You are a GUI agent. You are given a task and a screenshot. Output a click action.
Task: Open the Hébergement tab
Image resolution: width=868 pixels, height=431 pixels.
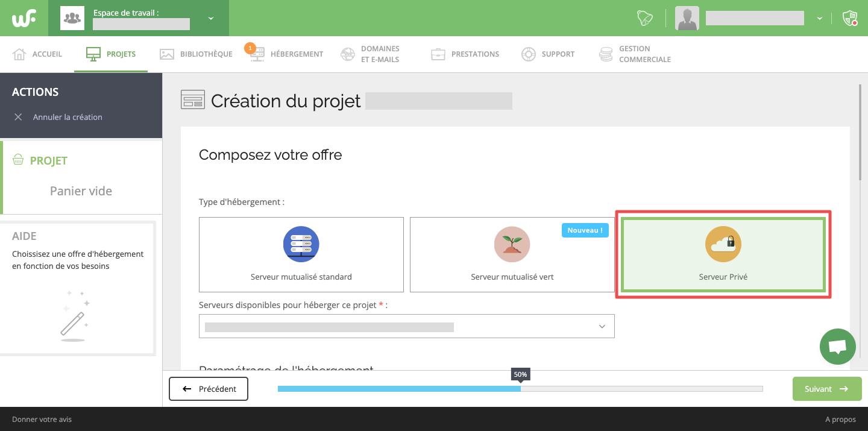point(287,54)
